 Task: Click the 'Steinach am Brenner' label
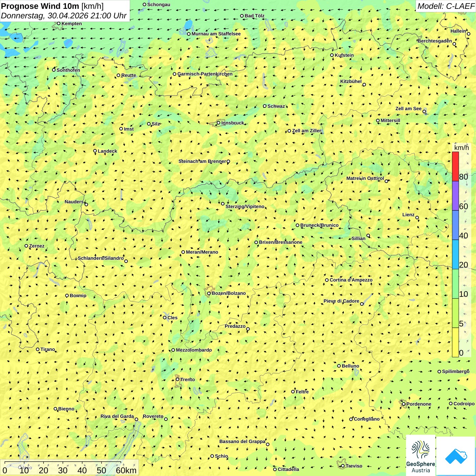click(202, 161)
